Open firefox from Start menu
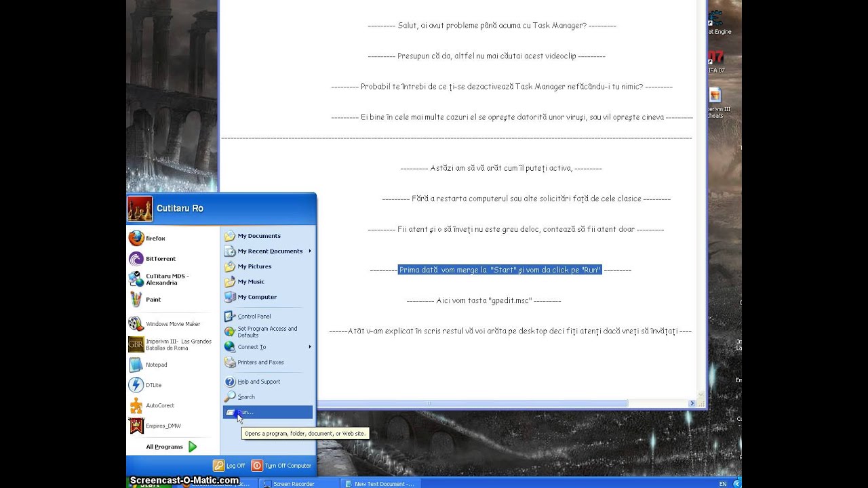Image resolution: width=868 pixels, height=488 pixels. [173, 238]
